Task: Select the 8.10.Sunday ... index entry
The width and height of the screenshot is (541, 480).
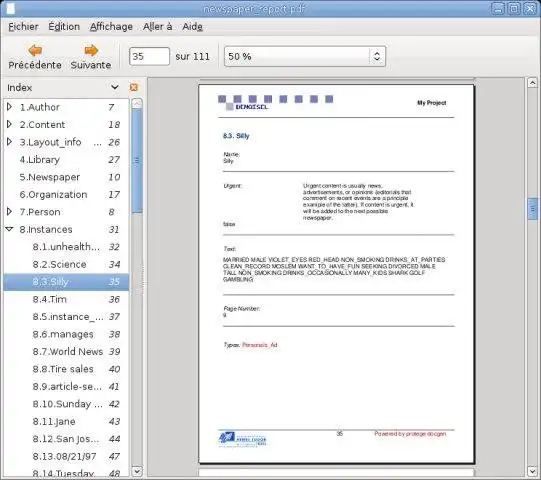Action: 66,404
